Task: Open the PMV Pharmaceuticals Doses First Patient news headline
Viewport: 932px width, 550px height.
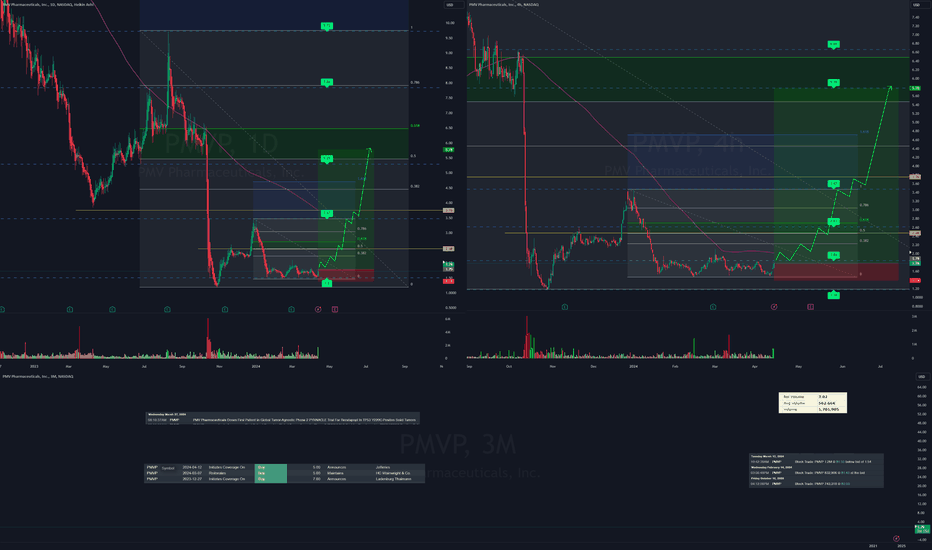Action: [x=304, y=420]
